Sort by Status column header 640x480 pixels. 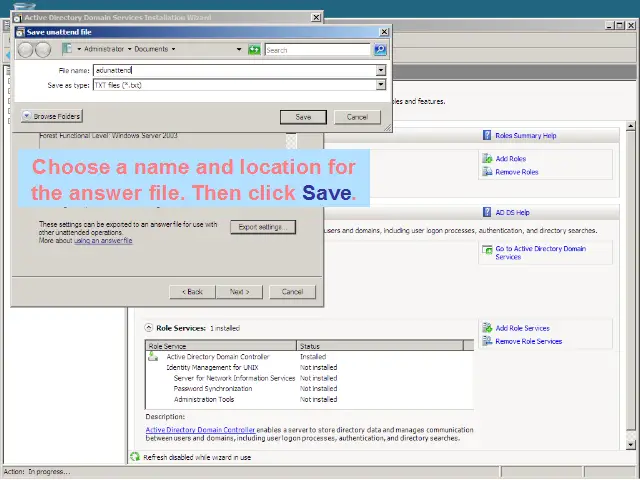380,346
